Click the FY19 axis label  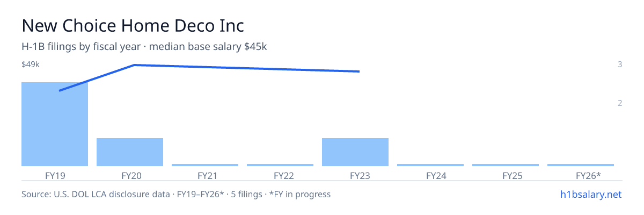[55, 176]
